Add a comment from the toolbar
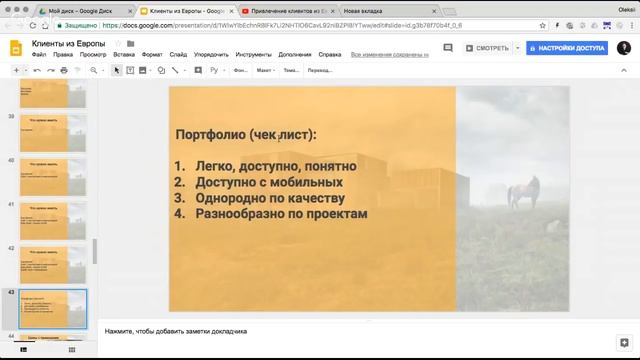The height and width of the screenshot is (360, 640). 198,70
